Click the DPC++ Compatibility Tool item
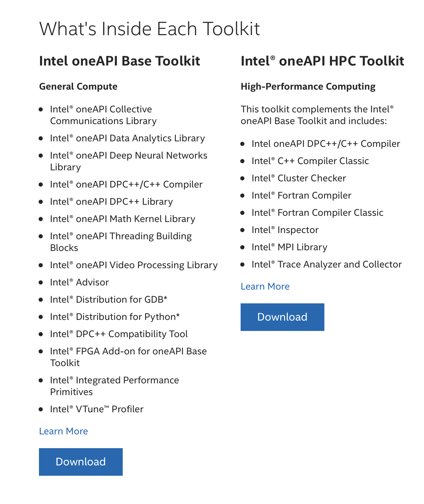Viewport: 424px width, 504px height. coord(119,334)
